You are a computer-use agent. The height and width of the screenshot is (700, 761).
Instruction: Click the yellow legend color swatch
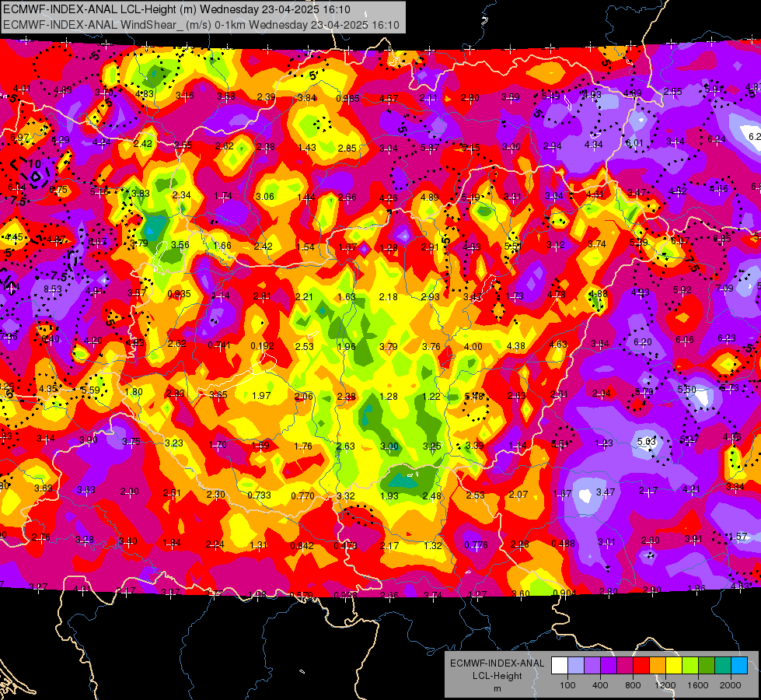click(674, 666)
